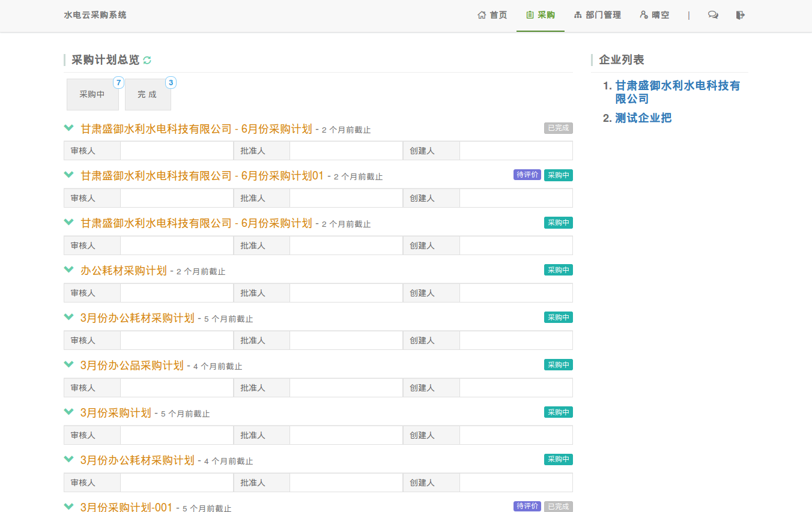Expand the 3月份采购计划-001 chevron
The image size is (812, 512).
click(x=69, y=507)
